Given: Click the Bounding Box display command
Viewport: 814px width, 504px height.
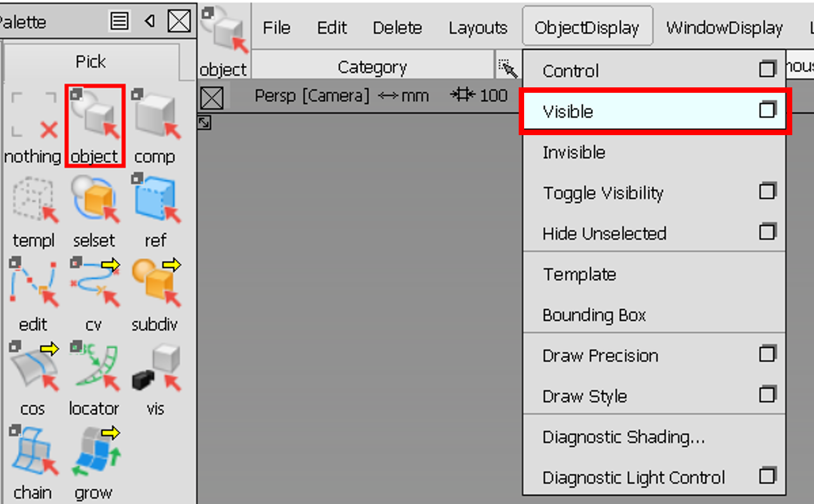Looking at the screenshot, I should tap(594, 315).
